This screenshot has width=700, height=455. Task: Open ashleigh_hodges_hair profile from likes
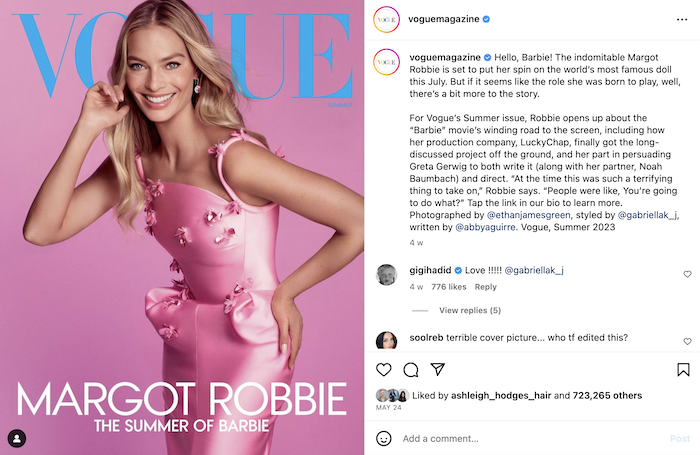click(x=501, y=395)
